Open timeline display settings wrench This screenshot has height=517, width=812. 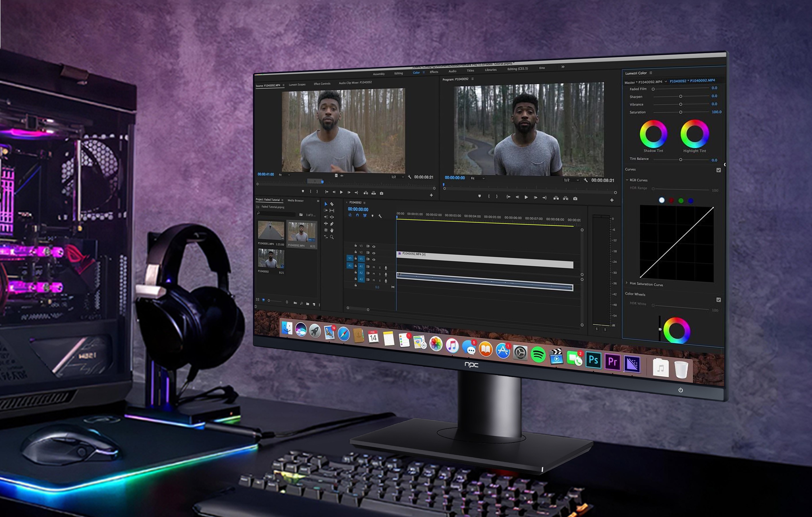coord(380,216)
